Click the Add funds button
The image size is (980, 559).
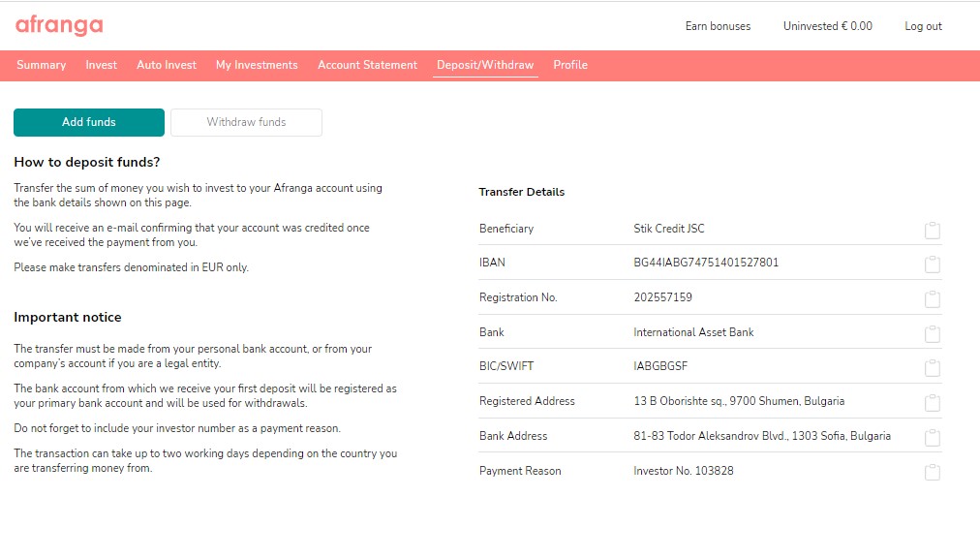tap(89, 123)
